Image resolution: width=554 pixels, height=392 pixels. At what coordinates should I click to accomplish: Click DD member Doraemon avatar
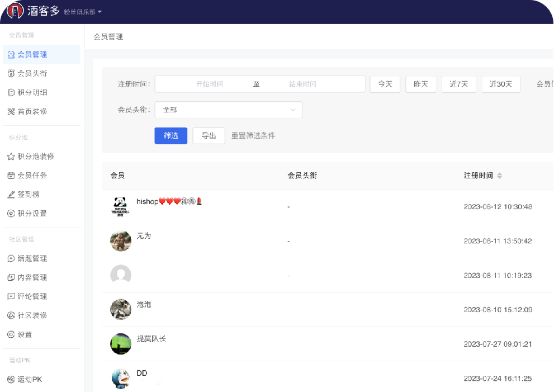point(121,378)
